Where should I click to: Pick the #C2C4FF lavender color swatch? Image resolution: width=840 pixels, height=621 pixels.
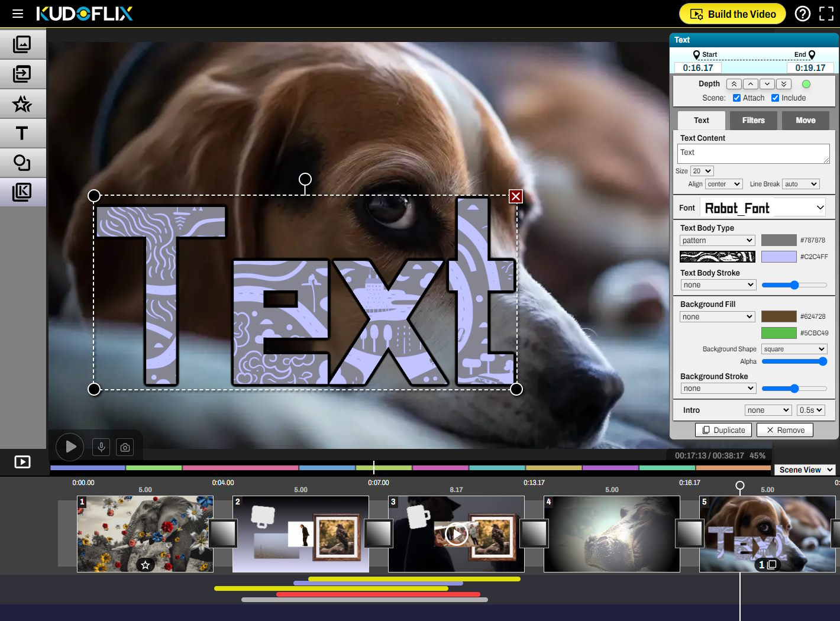778,257
